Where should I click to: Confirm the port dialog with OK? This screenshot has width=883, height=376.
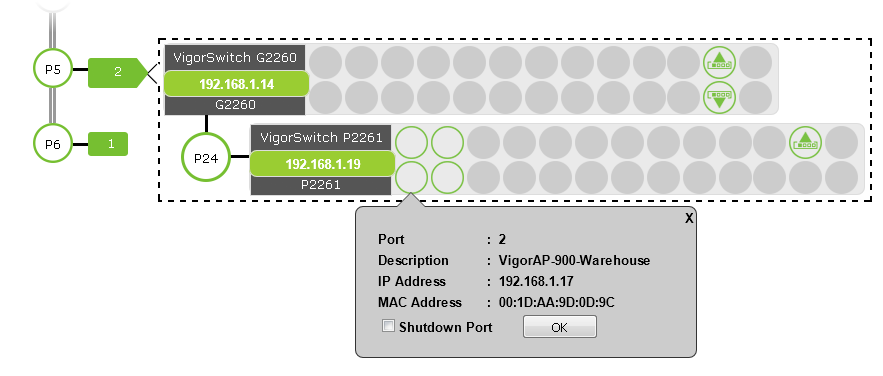(x=559, y=327)
